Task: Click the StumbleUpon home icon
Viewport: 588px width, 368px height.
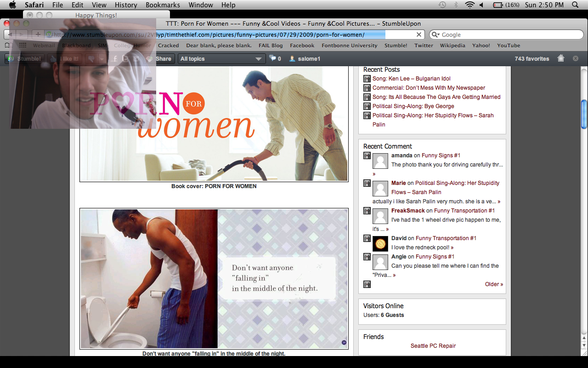Action: click(x=560, y=58)
